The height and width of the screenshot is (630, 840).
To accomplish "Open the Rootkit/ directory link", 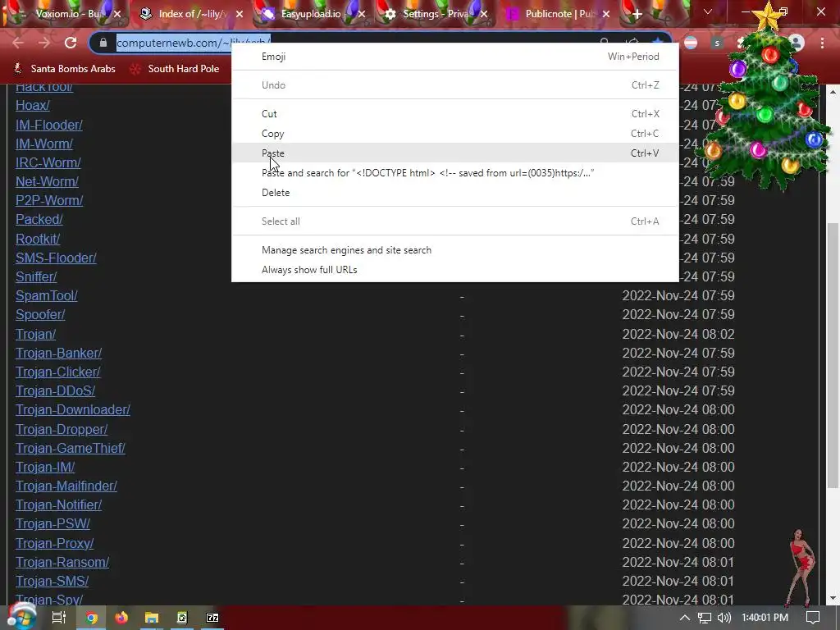I will click(38, 239).
